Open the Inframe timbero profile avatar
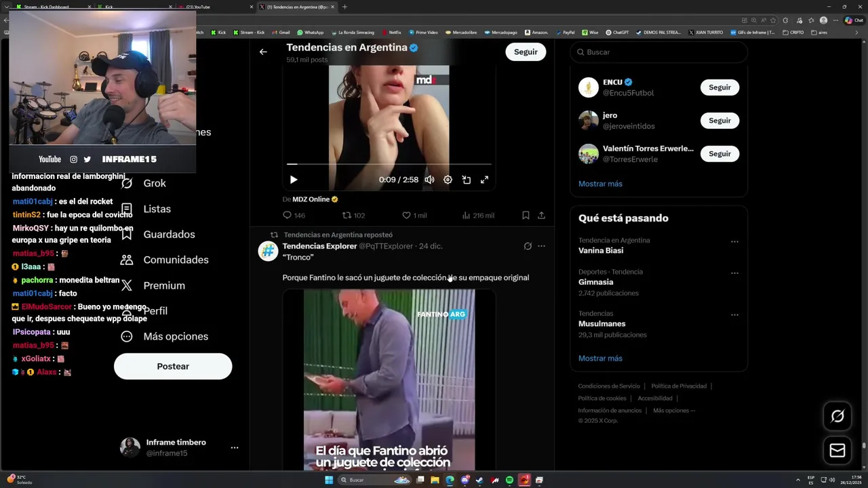Image resolution: width=868 pixels, height=488 pixels. 130,447
